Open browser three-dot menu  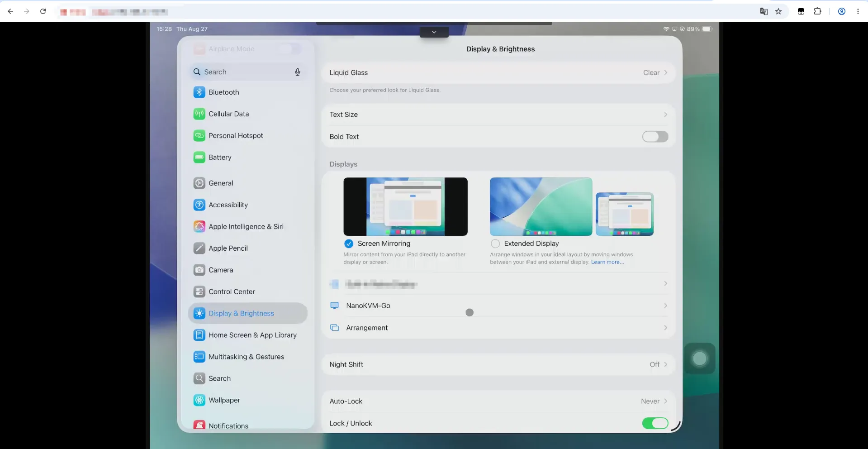pyautogui.click(x=858, y=12)
